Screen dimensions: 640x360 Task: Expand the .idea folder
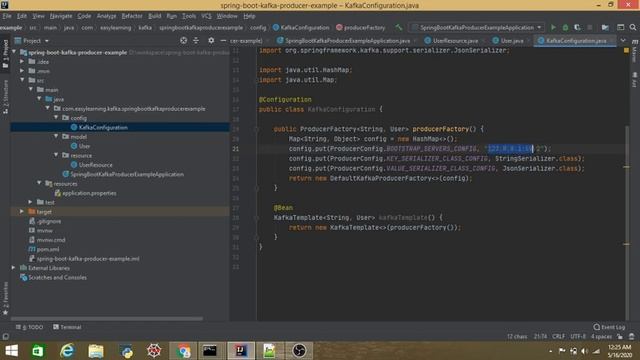[22, 62]
